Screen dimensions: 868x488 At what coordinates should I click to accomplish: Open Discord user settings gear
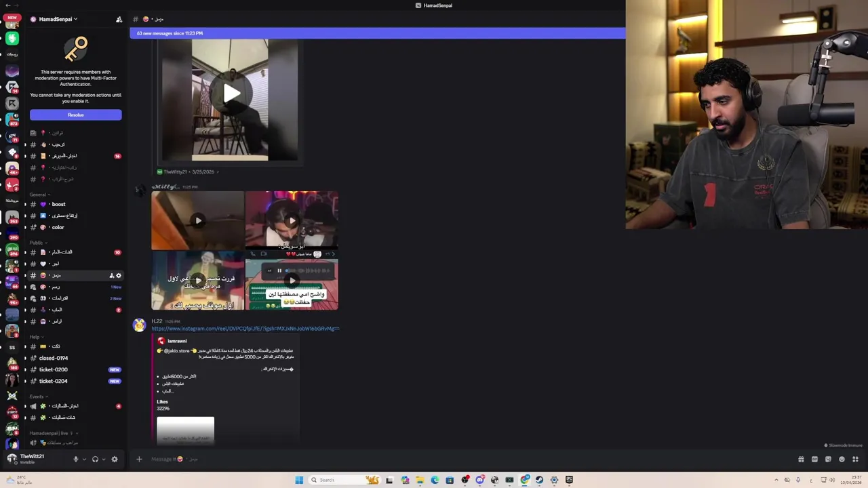point(115,459)
